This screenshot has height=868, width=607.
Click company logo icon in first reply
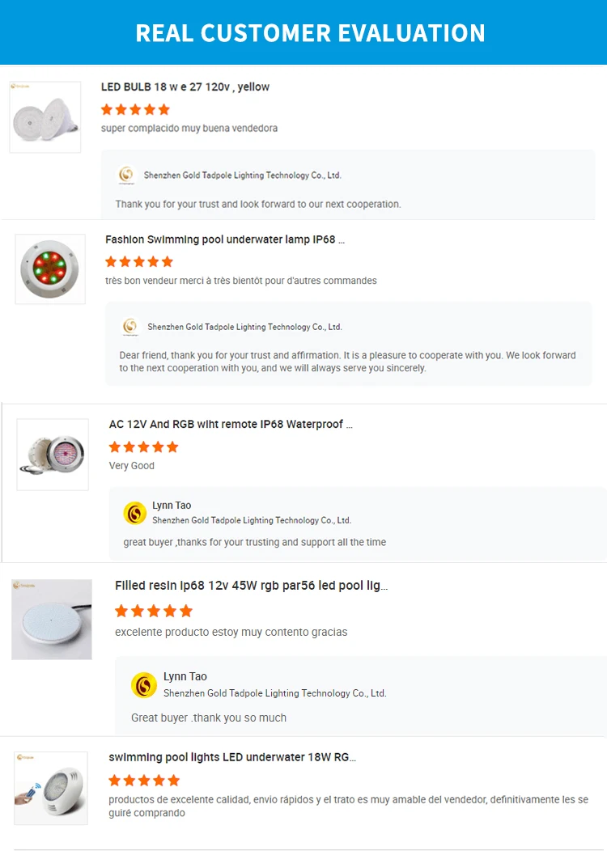coord(125,175)
